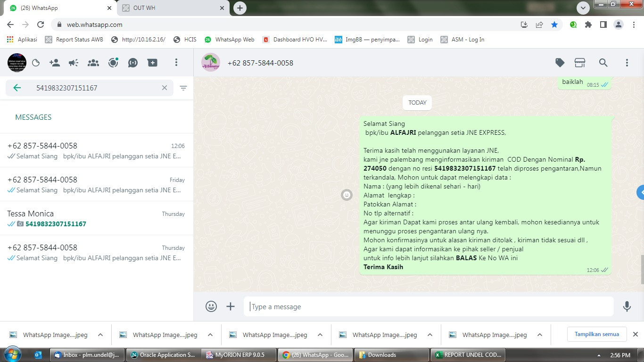Open the Extensions puzzle icon
The image size is (644, 362).
pyautogui.click(x=588, y=25)
